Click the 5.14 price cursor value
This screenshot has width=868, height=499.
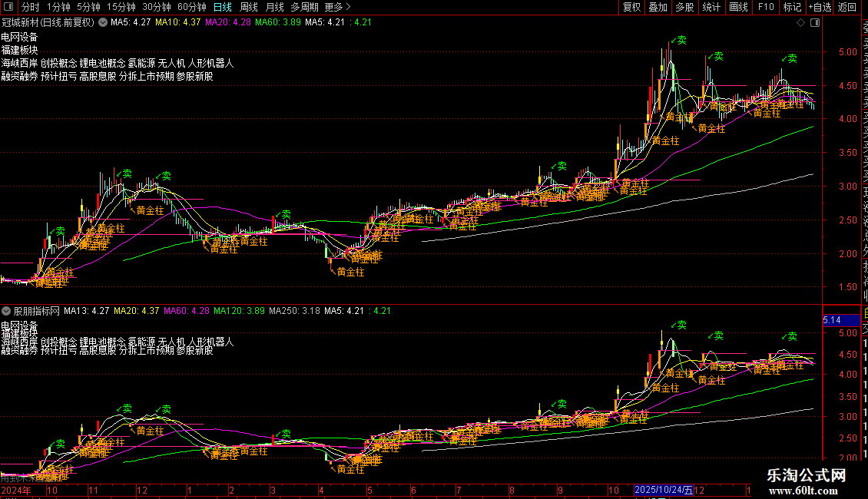point(832,320)
